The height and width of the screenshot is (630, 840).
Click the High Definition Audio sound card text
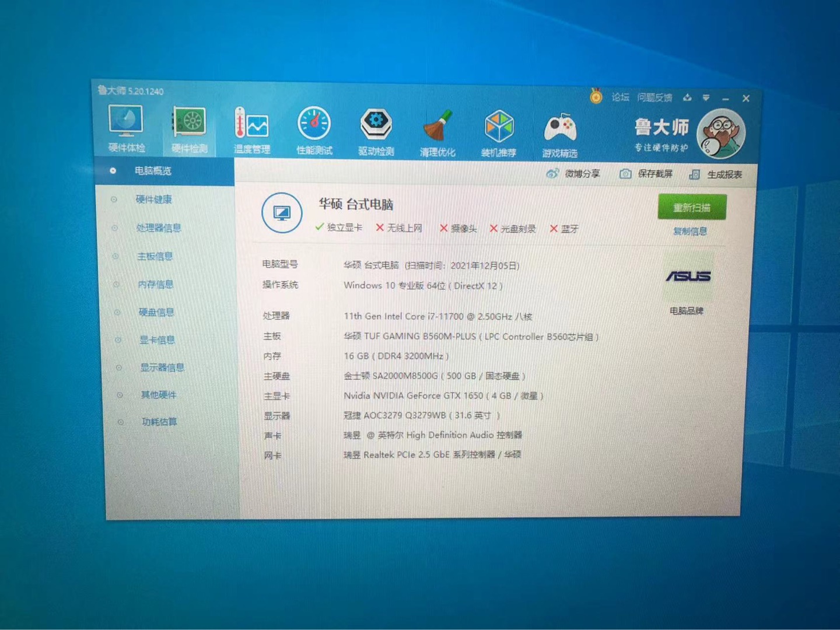(433, 435)
